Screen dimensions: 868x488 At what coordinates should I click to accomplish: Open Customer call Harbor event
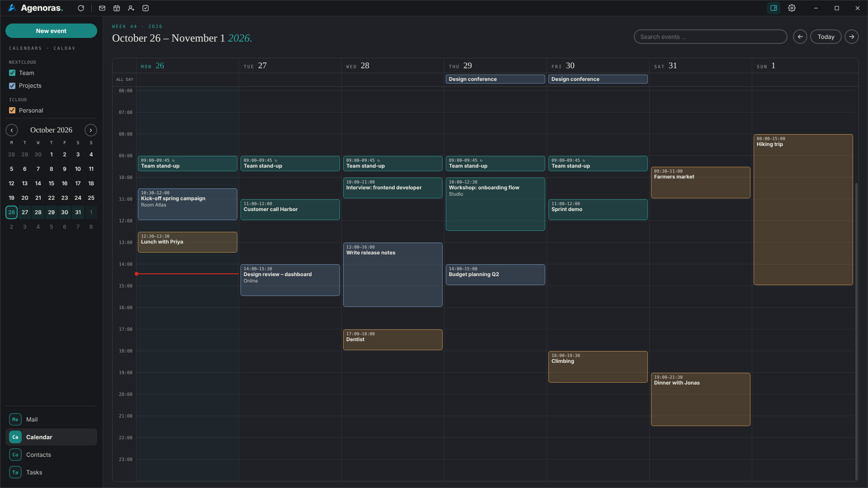point(290,210)
